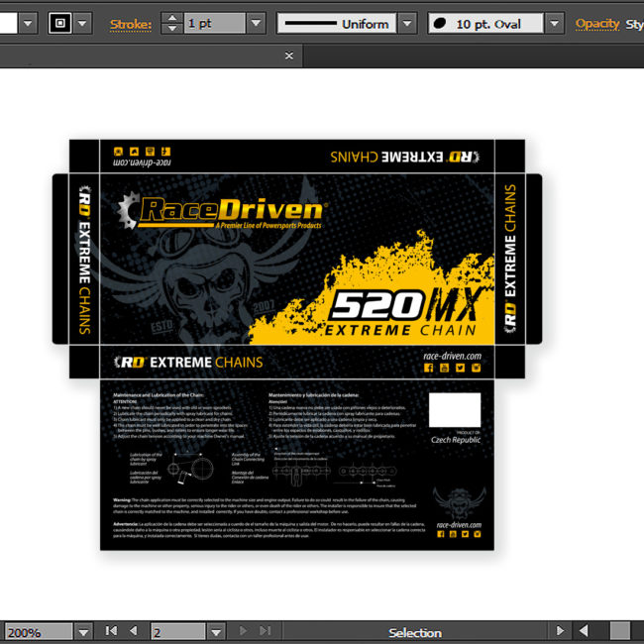644x644 pixels.
Task: Go to the last artboard
Action: tap(266, 631)
